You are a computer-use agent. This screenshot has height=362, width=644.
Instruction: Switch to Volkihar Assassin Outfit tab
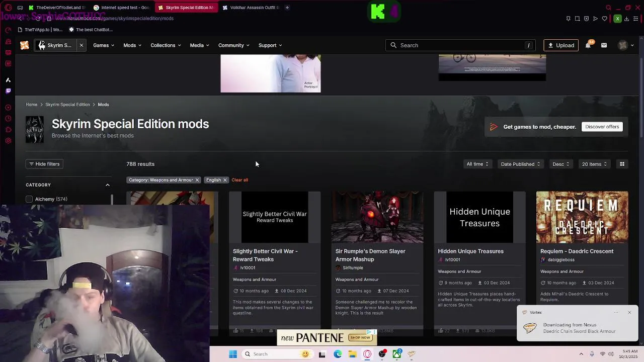click(251, 8)
